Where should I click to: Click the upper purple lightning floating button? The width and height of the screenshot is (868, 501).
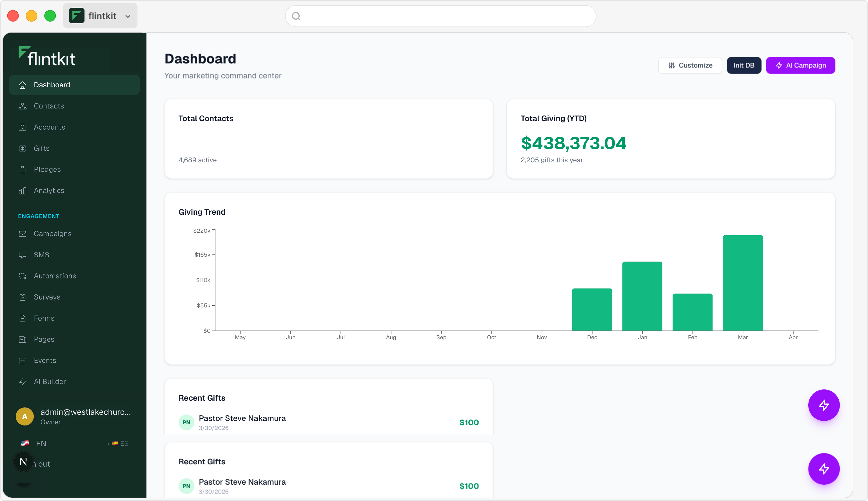[824, 405]
